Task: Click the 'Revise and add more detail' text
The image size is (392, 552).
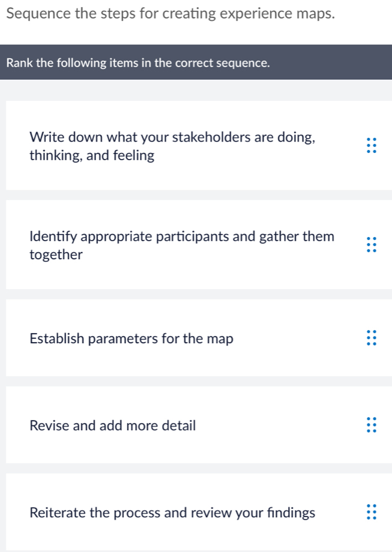Action: 113,425
